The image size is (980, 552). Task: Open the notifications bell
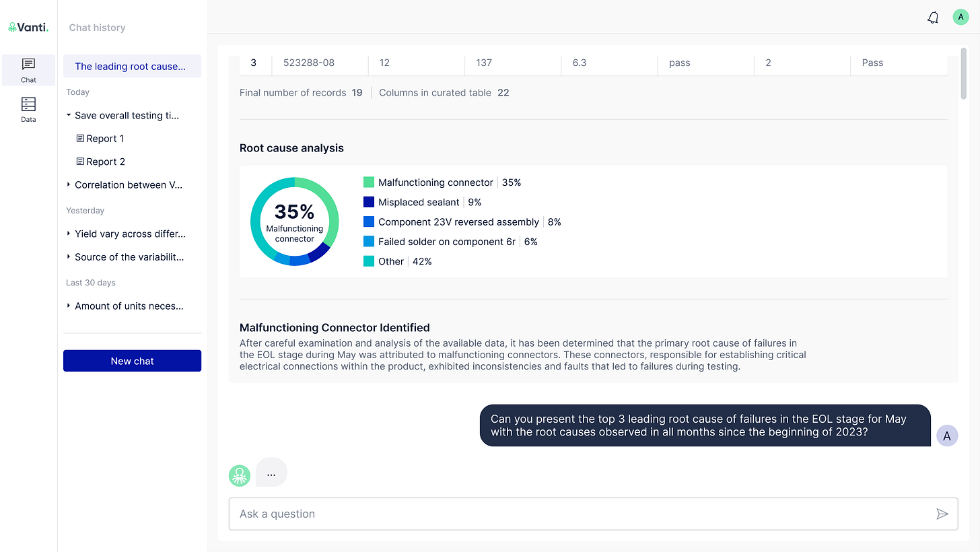(933, 18)
